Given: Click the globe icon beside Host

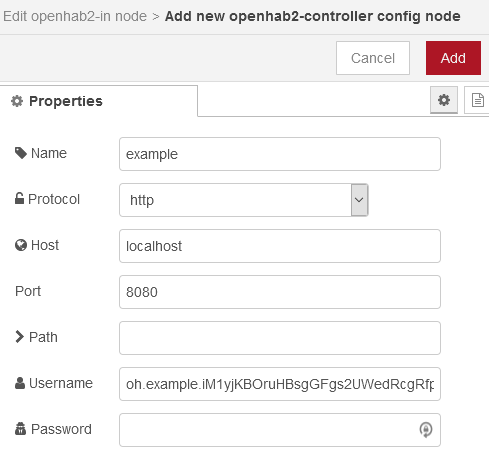Looking at the screenshot, I should [x=21, y=245].
